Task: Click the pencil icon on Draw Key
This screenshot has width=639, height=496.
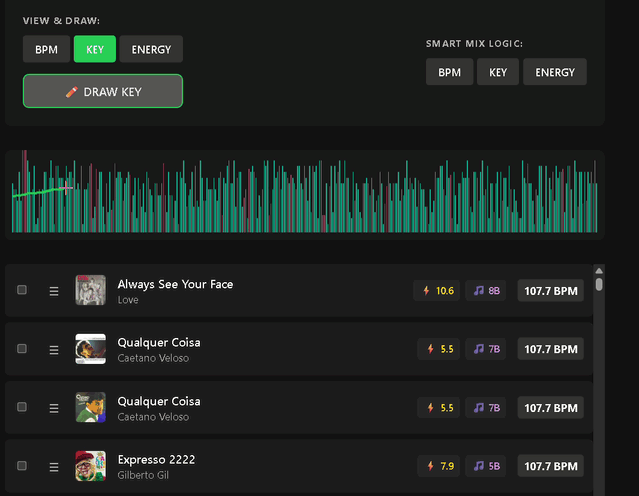Action: 71,92
